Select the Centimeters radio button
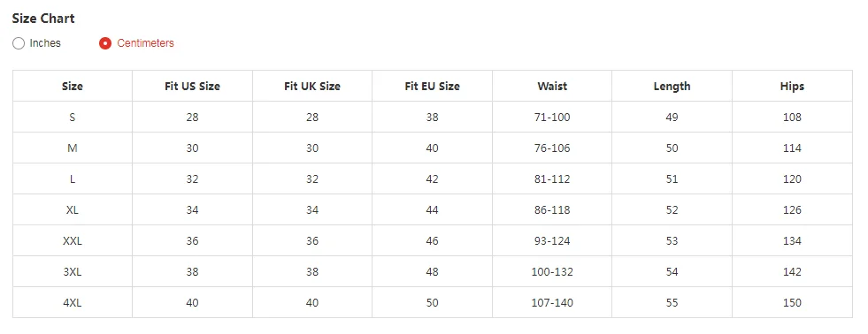 105,43
